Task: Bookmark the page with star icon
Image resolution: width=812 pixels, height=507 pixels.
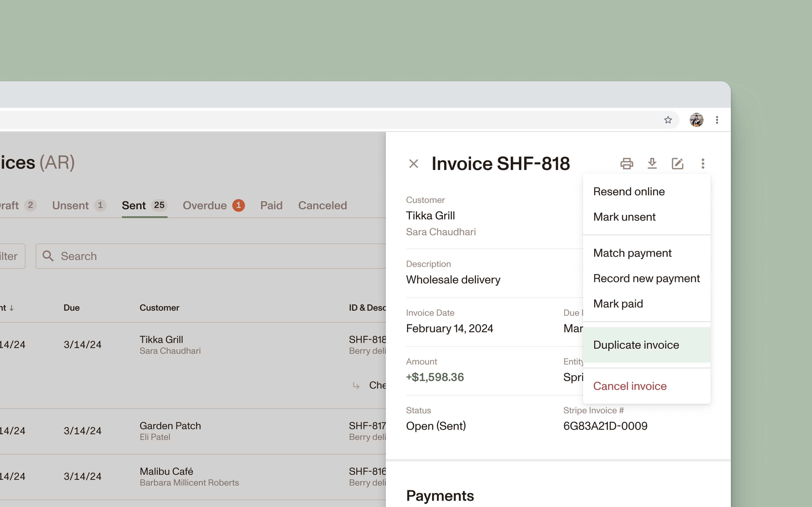Action: [x=668, y=120]
